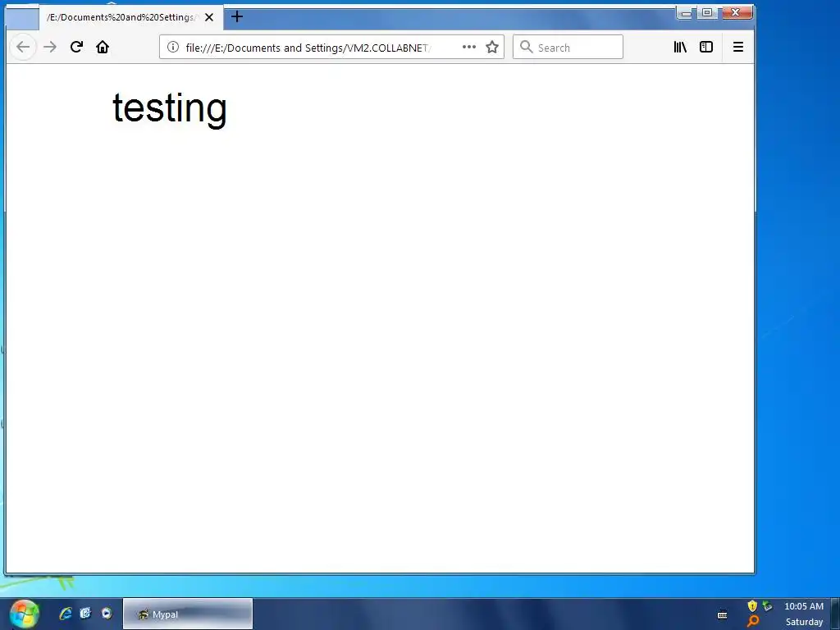
Task: Open the browser home page
Action: pos(103,47)
